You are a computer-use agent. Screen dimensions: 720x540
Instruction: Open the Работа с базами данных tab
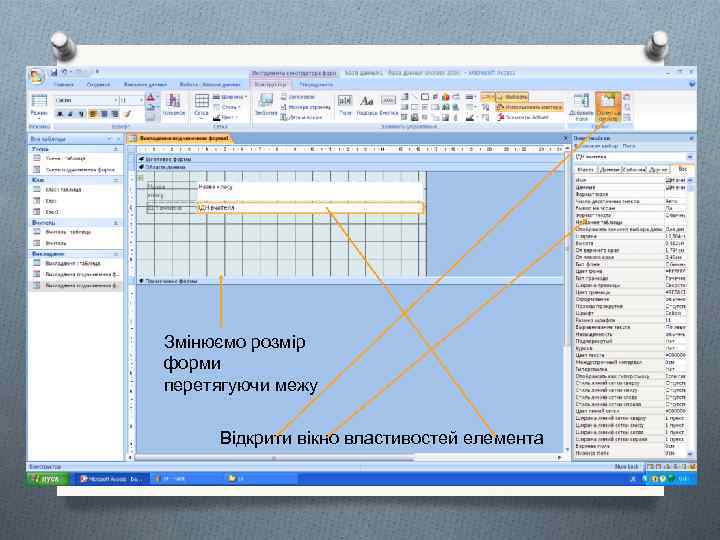[209, 85]
